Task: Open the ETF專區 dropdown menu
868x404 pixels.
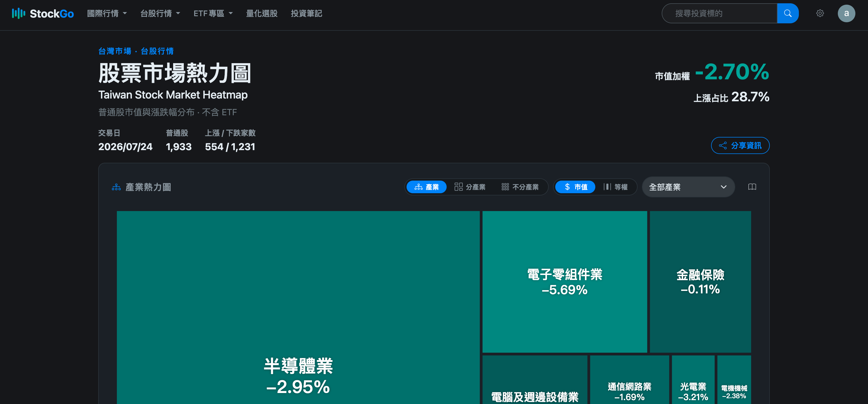Action: tap(213, 13)
